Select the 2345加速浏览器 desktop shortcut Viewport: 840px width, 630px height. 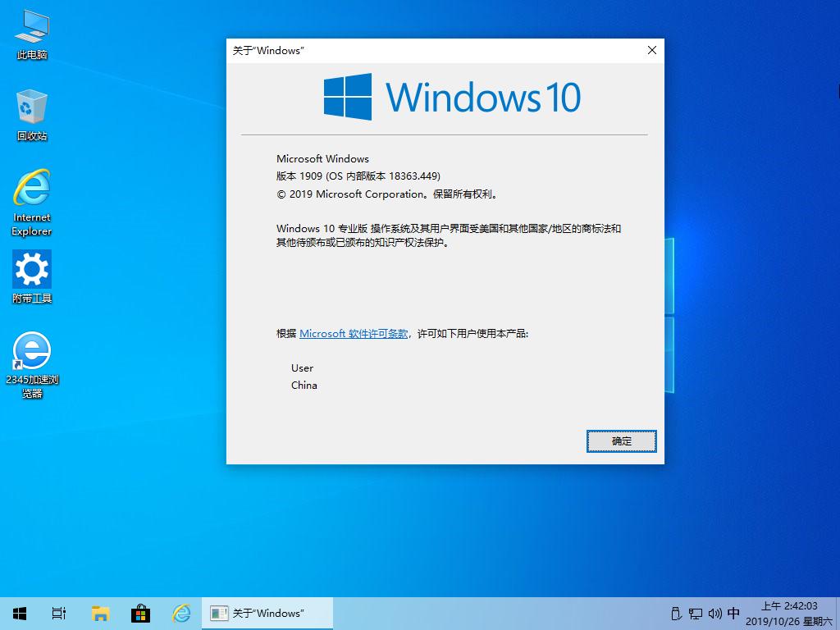(32, 365)
